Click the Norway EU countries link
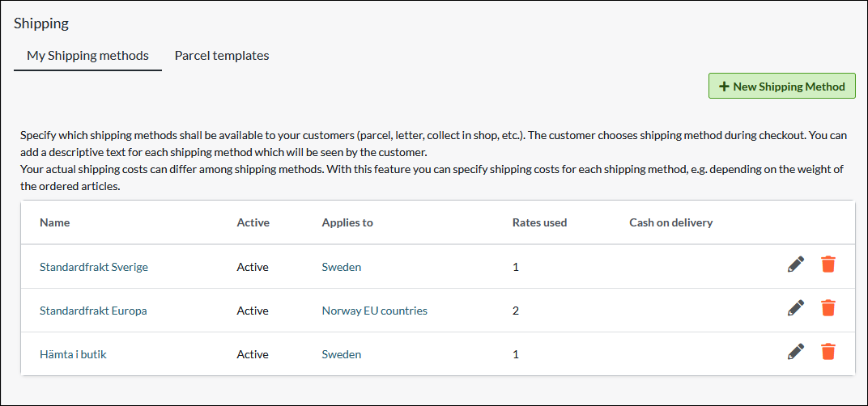 (374, 311)
